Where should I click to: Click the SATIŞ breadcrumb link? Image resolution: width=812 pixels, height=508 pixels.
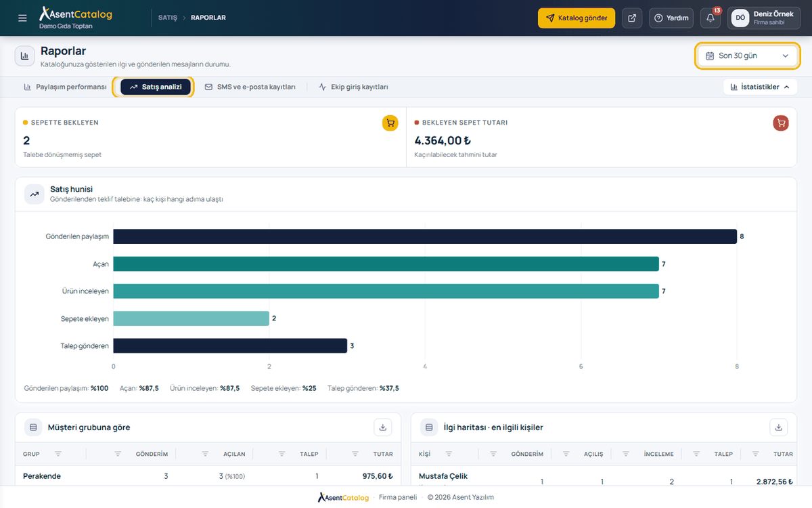click(167, 18)
